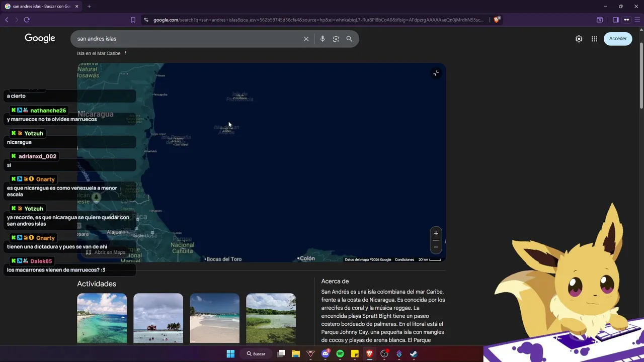The width and height of the screenshot is (644, 362).
Task: Open OBS Studio from the taskbar
Action: [384, 354]
